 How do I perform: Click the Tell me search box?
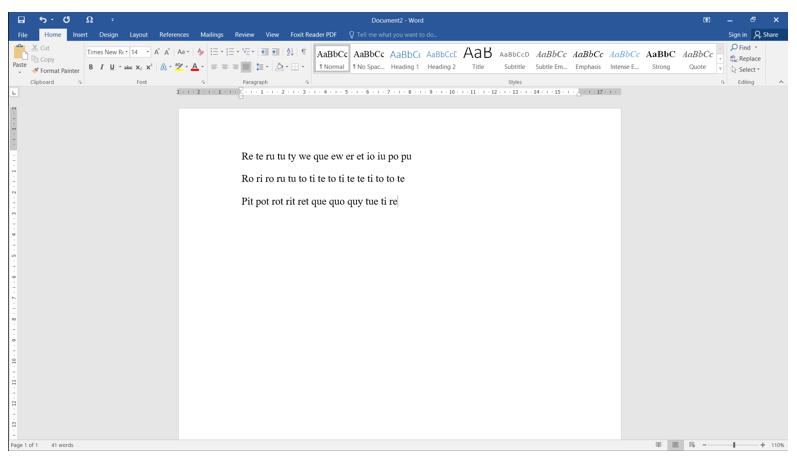coord(397,34)
